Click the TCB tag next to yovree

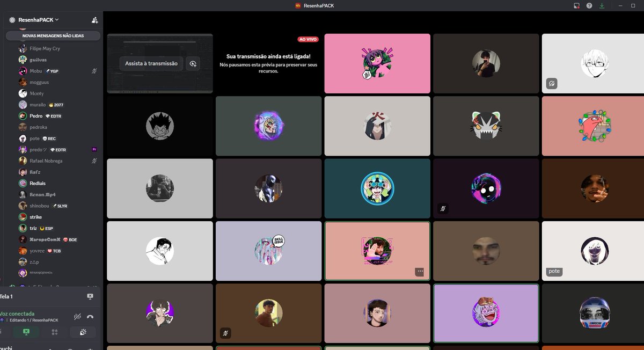click(x=54, y=251)
